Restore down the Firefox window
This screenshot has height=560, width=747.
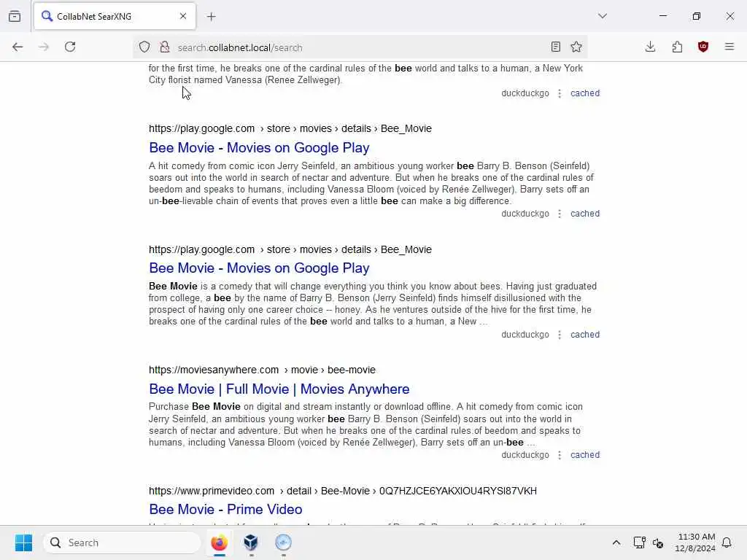click(697, 16)
